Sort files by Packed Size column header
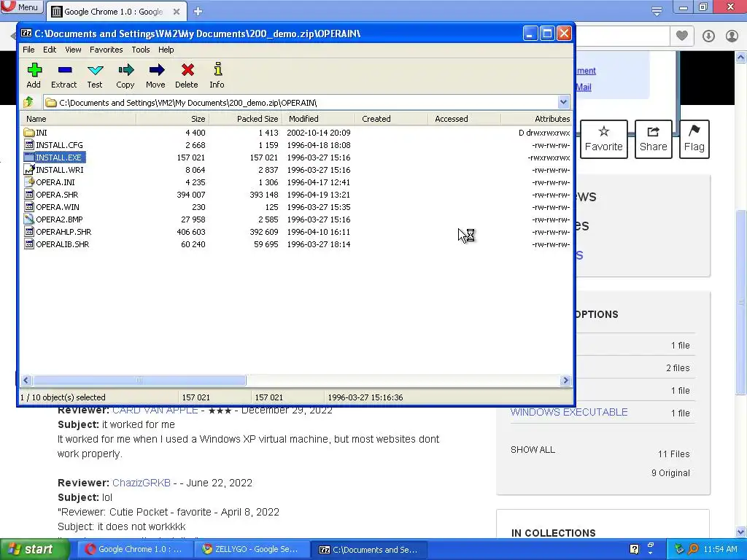The height and width of the screenshot is (560, 747). 245,119
